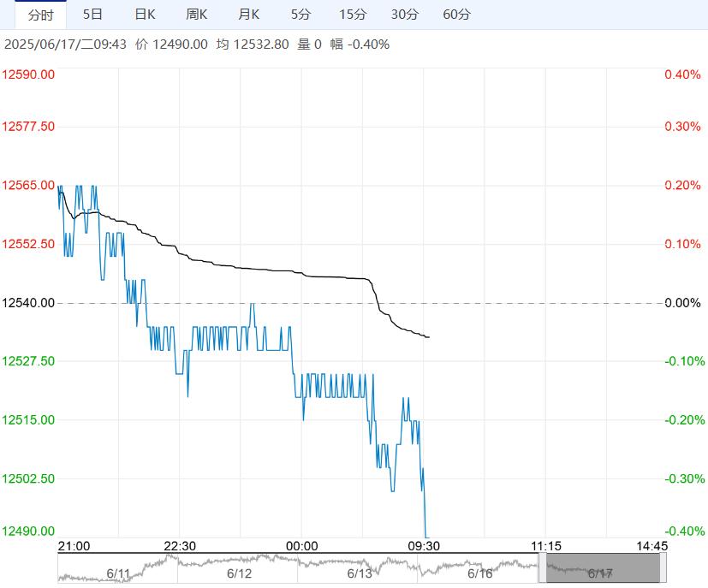
Task: Click the gray 6/17 range slider window
Action: [603, 568]
